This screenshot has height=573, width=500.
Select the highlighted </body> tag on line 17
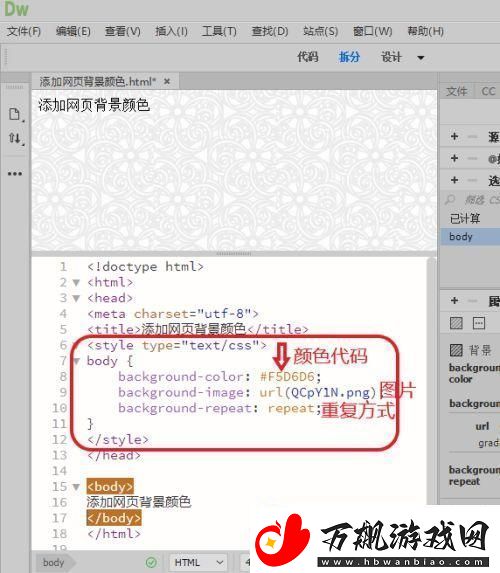(114, 518)
